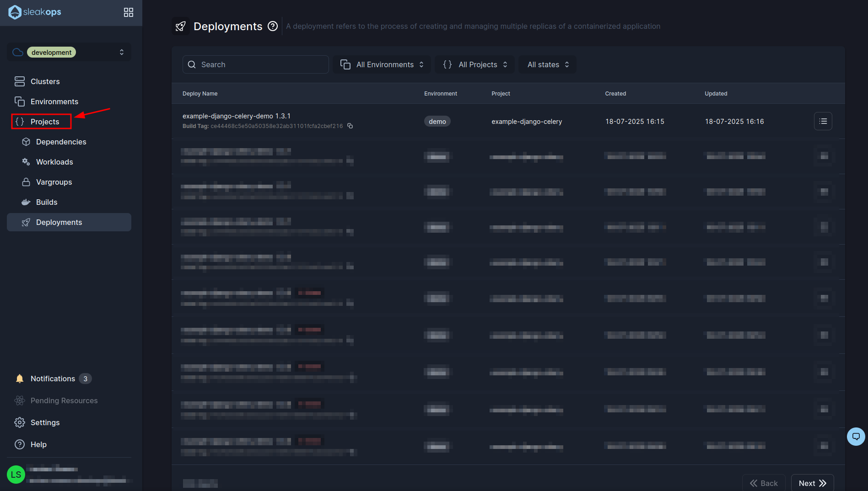868x491 pixels.
Task: Click the Notifications bell icon
Action: [x=20, y=379]
